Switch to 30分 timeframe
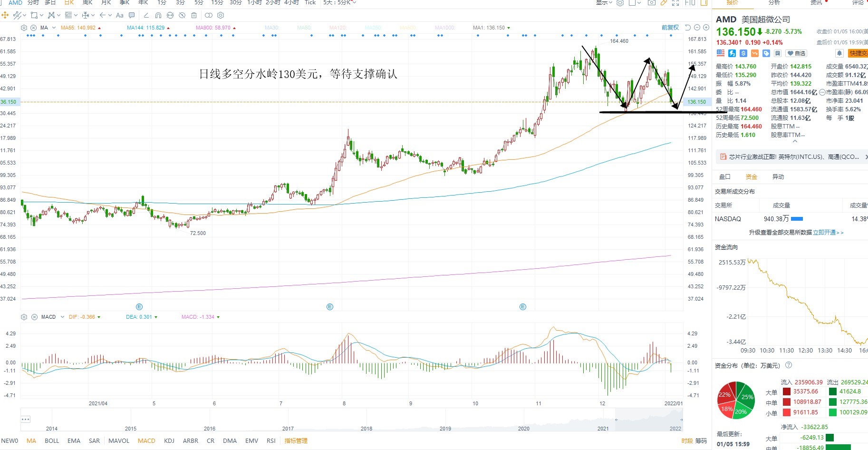The height and width of the screenshot is (450, 868). click(x=236, y=2)
